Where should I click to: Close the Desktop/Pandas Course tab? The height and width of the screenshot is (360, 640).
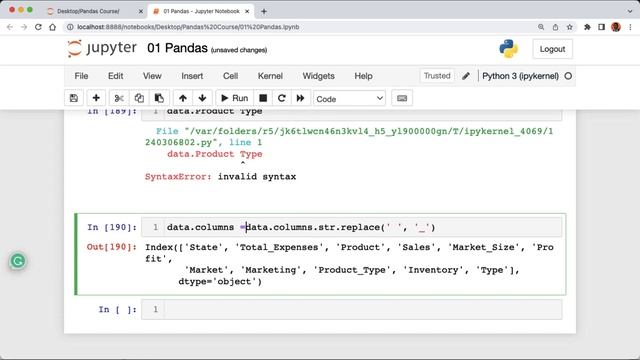click(141, 11)
